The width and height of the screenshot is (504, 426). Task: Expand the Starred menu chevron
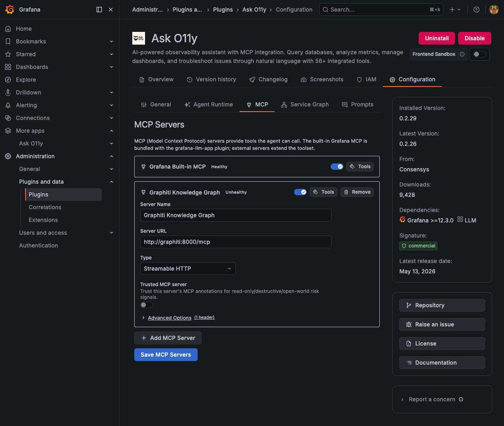pyautogui.click(x=112, y=54)
